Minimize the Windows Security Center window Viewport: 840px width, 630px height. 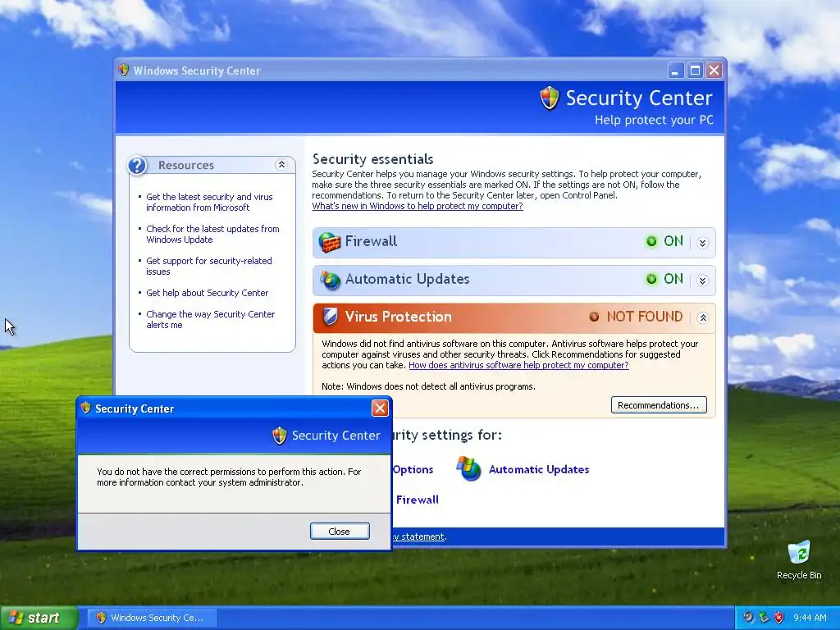pos(676,71)
